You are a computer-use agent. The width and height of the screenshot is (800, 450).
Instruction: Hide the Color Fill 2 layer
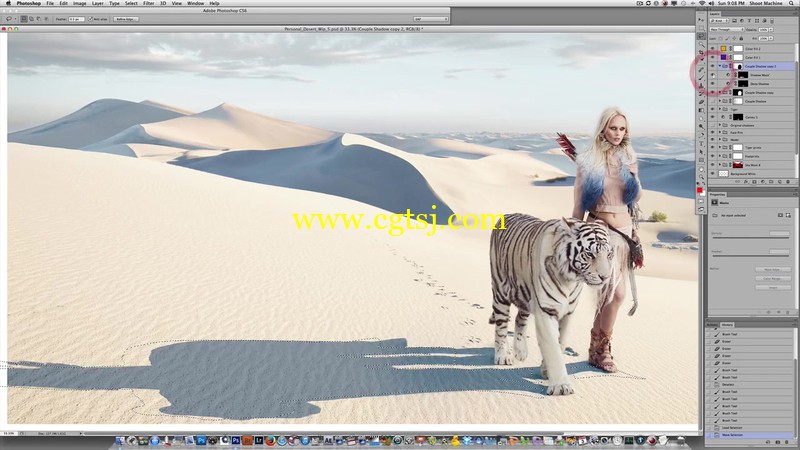[713, 48]
